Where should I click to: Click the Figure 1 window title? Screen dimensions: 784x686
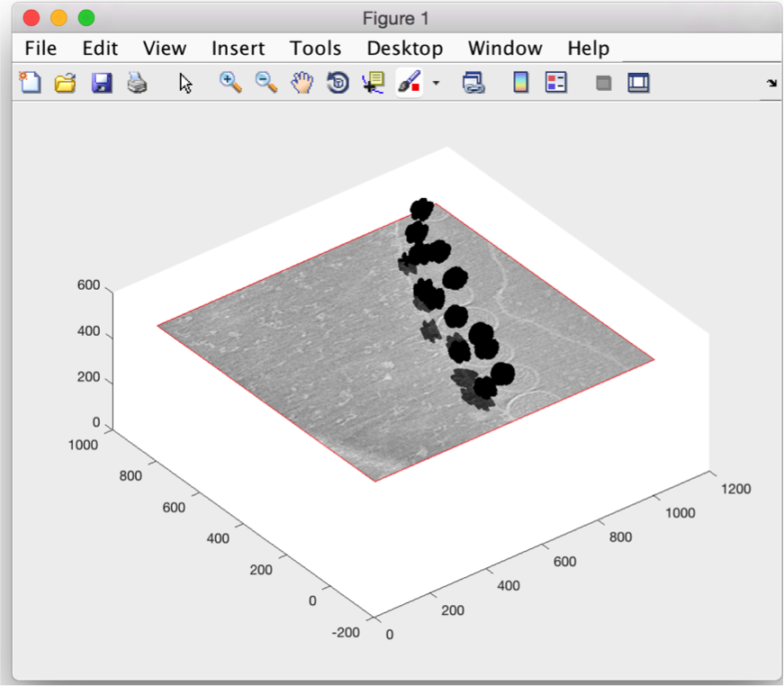tap(395, 19)
